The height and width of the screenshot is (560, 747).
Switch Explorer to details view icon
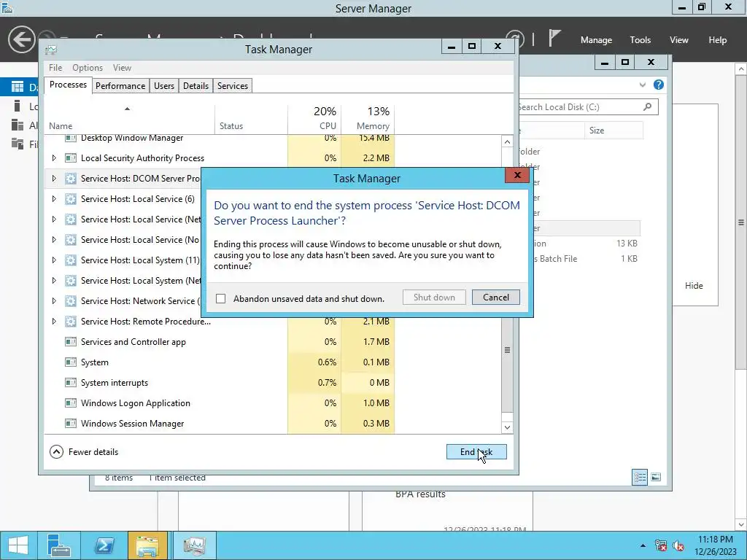(x=640, y=477)
